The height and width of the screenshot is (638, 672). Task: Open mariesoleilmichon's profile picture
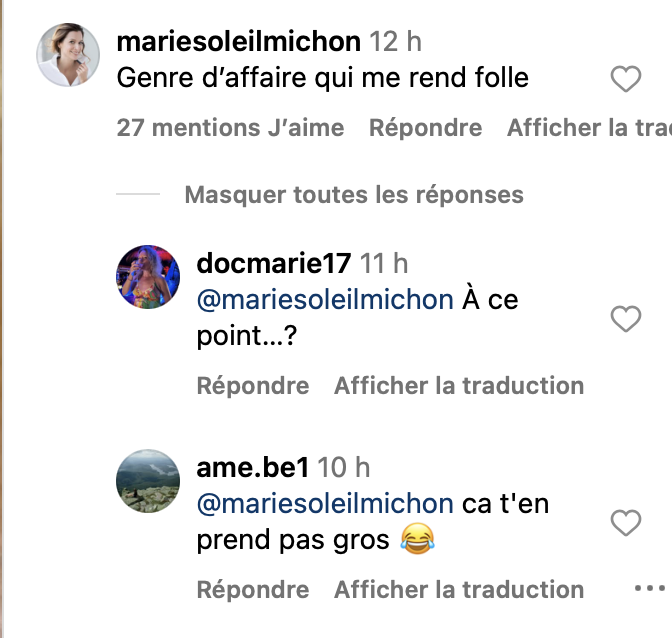point(68,55)
